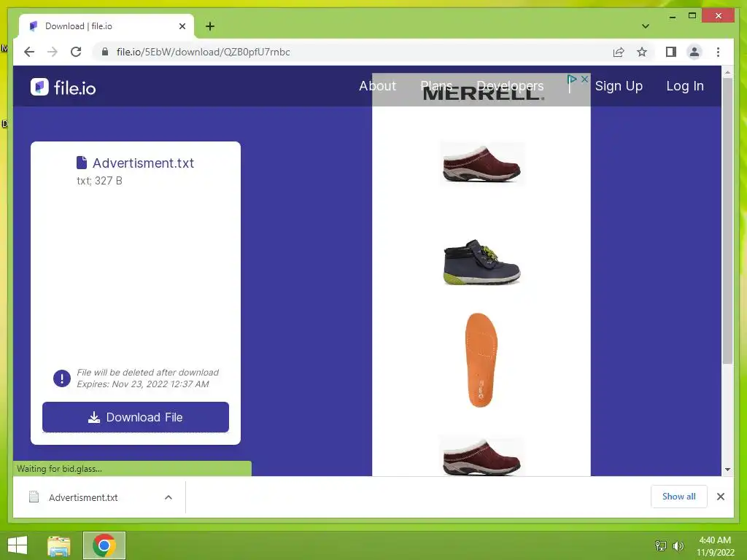Open downloaded Advertisment.txt in download bar
This screenshot has height=560, width=747.
point(83,497)
